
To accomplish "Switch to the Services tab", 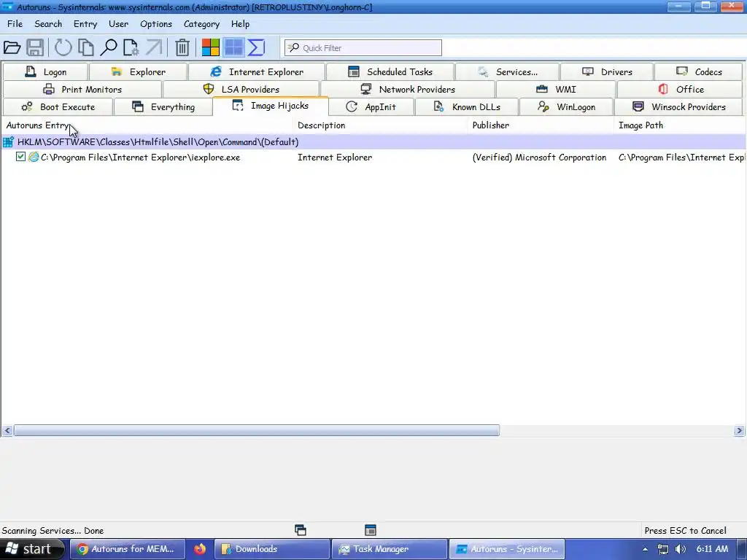I will tap(508, 71).
